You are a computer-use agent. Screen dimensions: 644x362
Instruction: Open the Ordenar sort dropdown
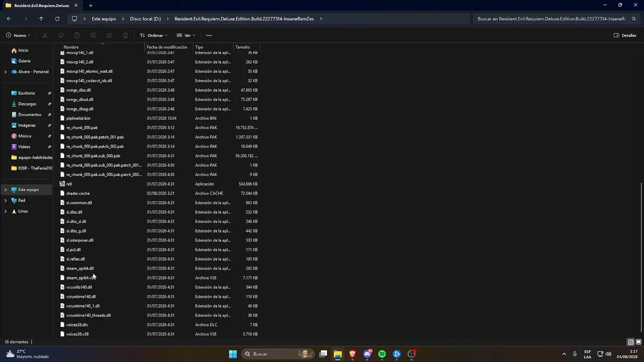(153, 35)
